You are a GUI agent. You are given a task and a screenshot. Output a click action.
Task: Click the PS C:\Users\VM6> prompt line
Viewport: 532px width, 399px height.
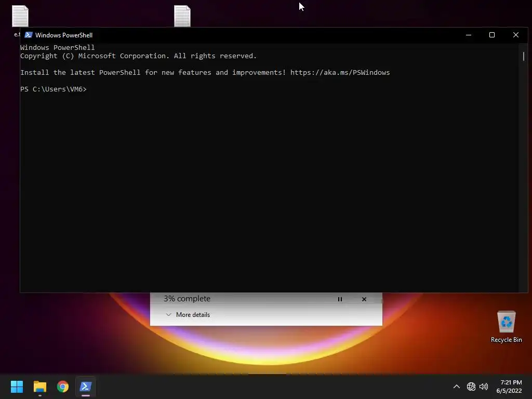[54, 89]
